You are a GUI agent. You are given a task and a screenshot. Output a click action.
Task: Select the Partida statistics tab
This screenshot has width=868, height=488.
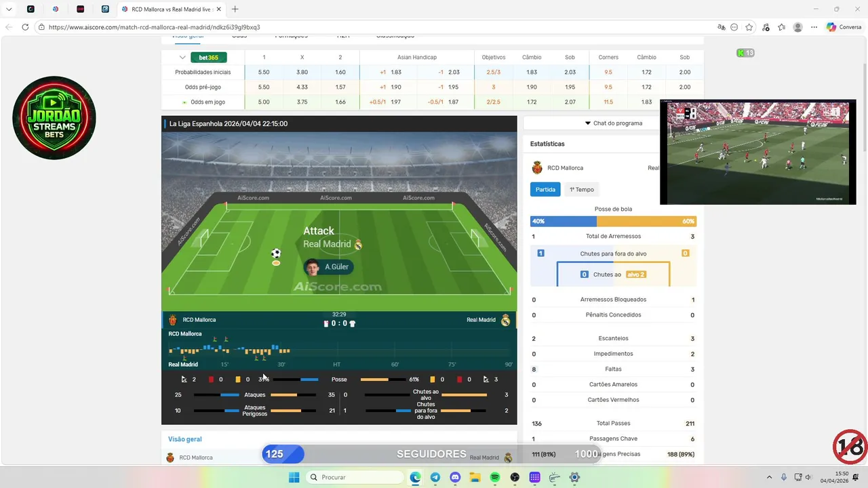(x=545, y=190)
